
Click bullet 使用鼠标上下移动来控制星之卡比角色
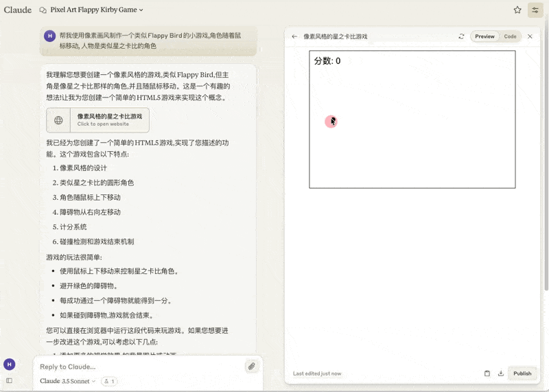(x=119, y=271)
